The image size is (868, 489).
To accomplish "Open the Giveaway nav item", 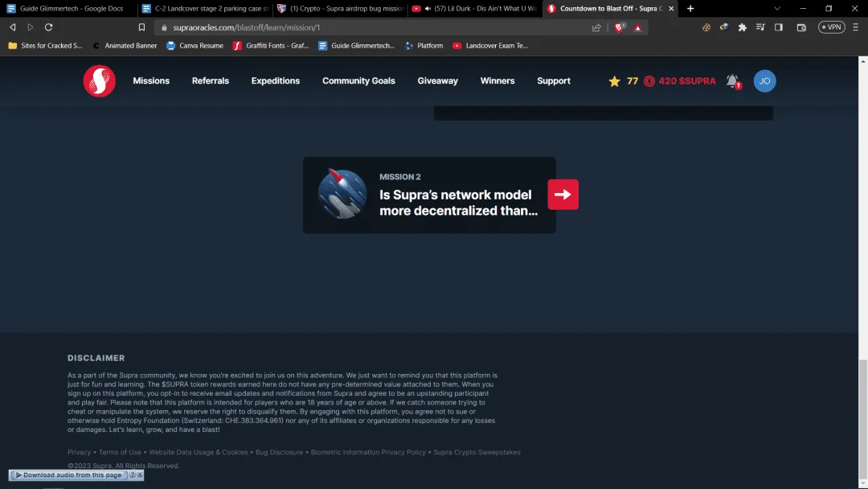I will pos(437,81).
